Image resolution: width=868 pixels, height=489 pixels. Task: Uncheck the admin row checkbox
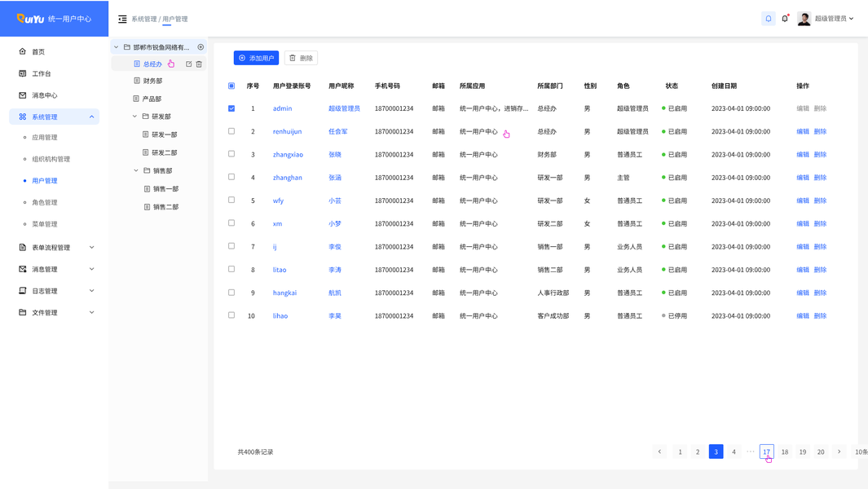(x=231, y=108)
